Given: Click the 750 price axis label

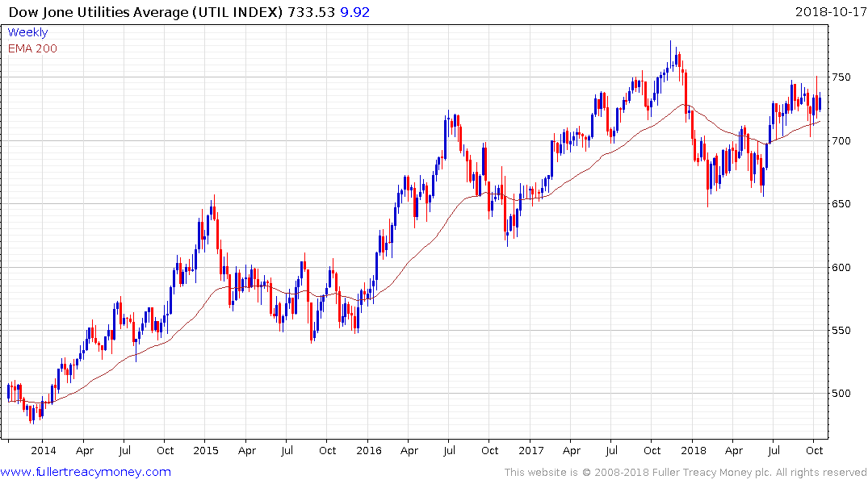Looking at the screenshot, I should point(841,77).
